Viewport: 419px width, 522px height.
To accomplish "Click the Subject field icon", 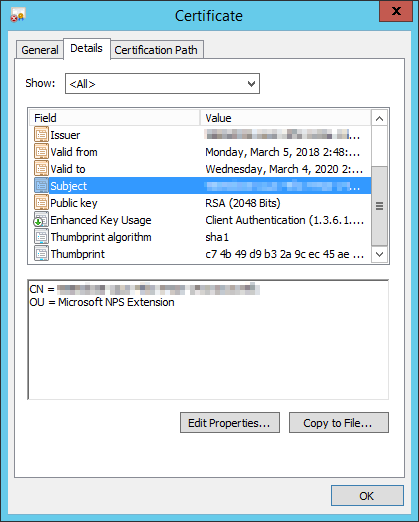I will pyautogui.click(x=41, y=186).
